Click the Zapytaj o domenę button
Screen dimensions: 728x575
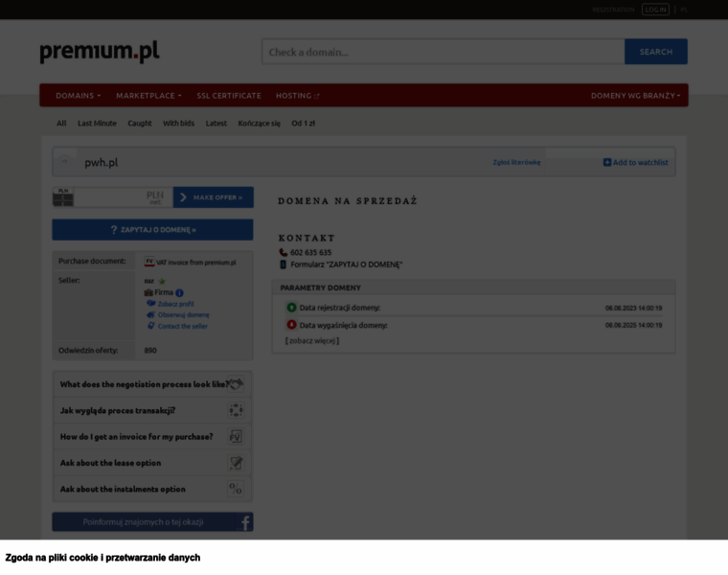click(x=153, y=230)
